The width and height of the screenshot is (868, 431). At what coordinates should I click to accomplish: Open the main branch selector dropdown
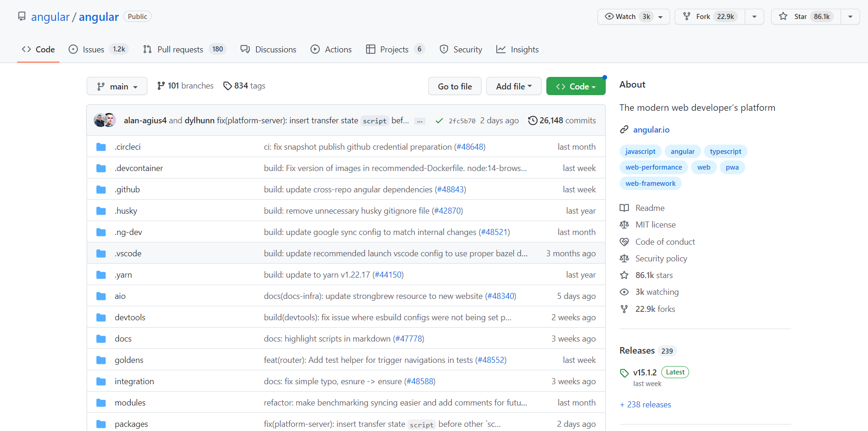tap(117, 86)
